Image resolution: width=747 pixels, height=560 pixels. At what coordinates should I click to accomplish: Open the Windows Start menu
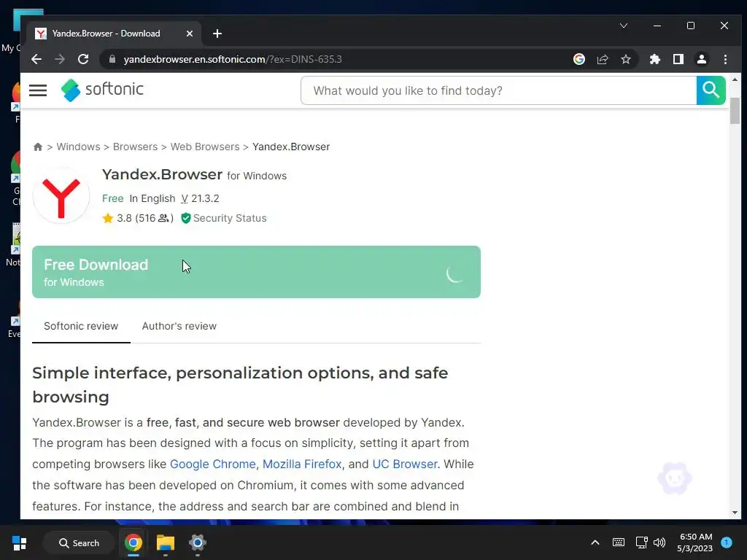[x=19, y=542]
